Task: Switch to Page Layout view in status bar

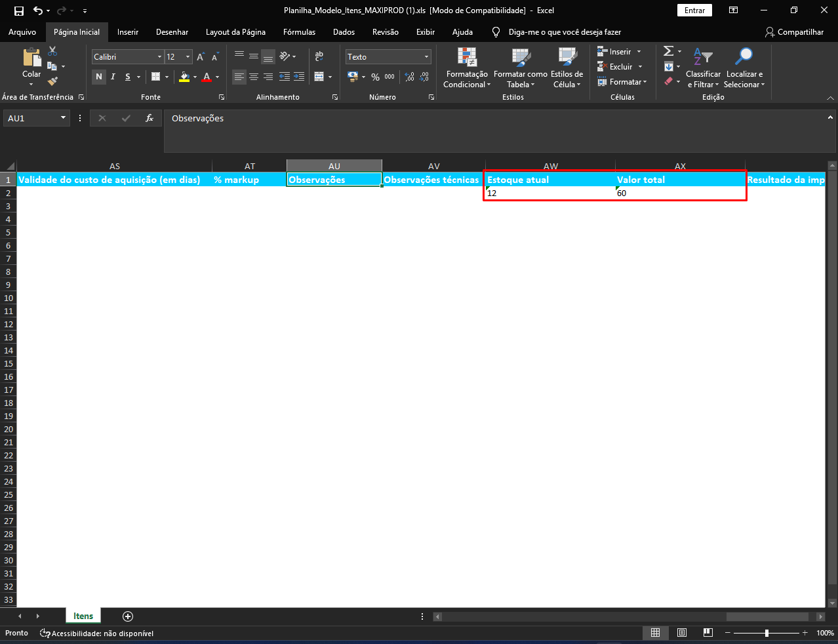Action: click(x=682, y=633)
